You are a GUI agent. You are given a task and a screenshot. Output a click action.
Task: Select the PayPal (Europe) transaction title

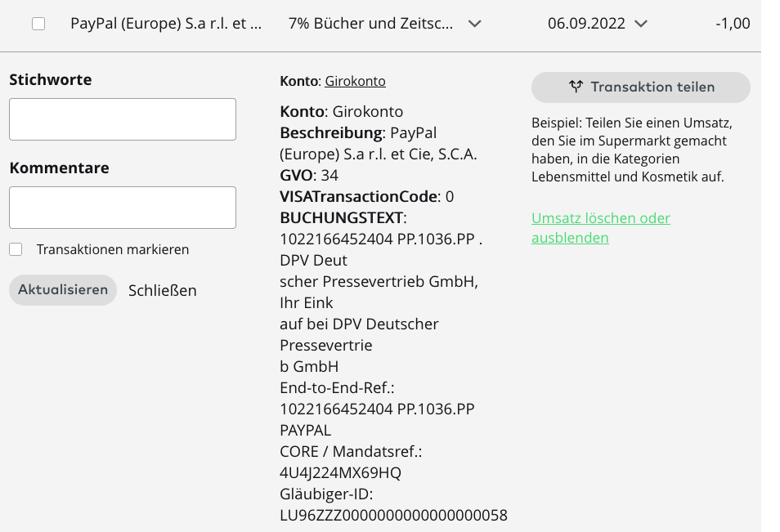pos(166,24)
